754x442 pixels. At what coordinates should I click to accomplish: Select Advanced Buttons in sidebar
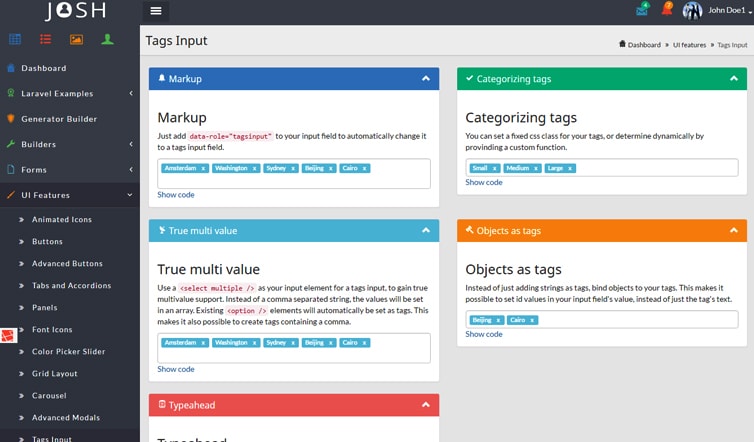pyautogui.click(x=67, y=264)
